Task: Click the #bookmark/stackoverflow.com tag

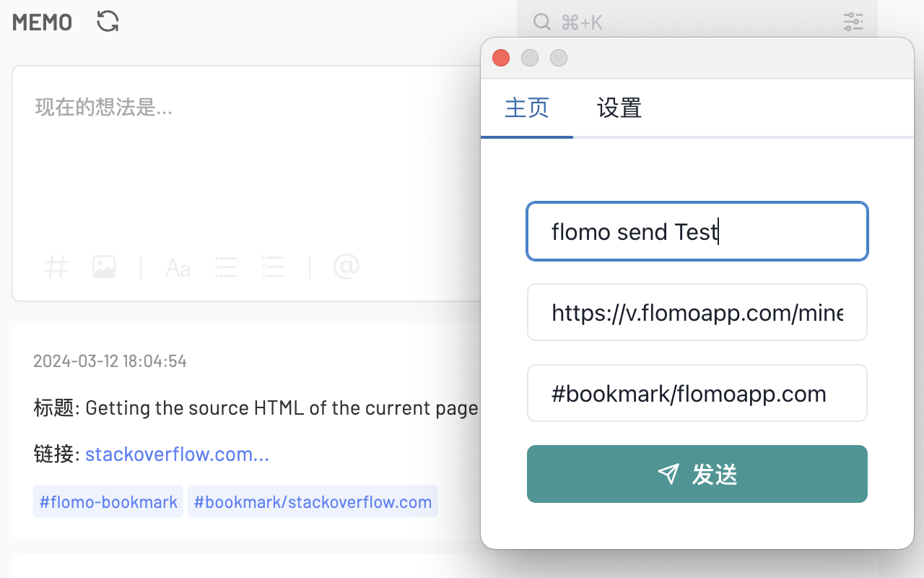Action: (x=313, y=501)
